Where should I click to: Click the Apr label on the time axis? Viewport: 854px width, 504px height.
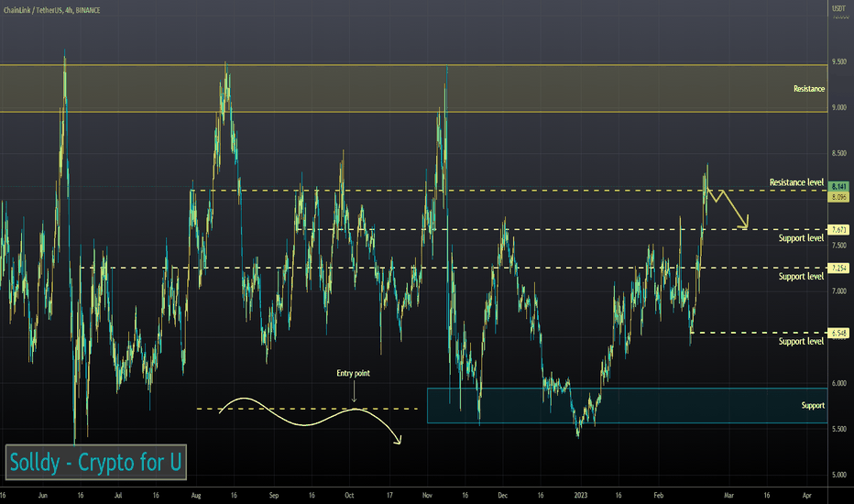[x=806, y=495]
